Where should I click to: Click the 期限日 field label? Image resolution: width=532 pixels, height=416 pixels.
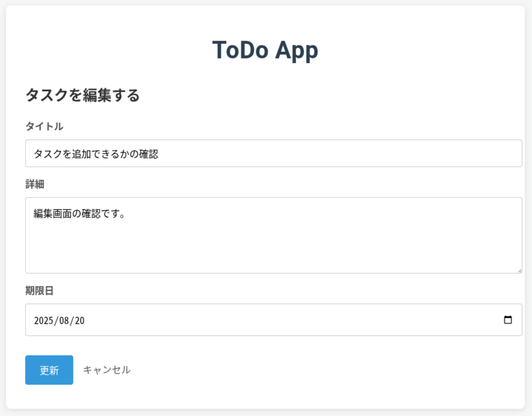click(39, 291)
